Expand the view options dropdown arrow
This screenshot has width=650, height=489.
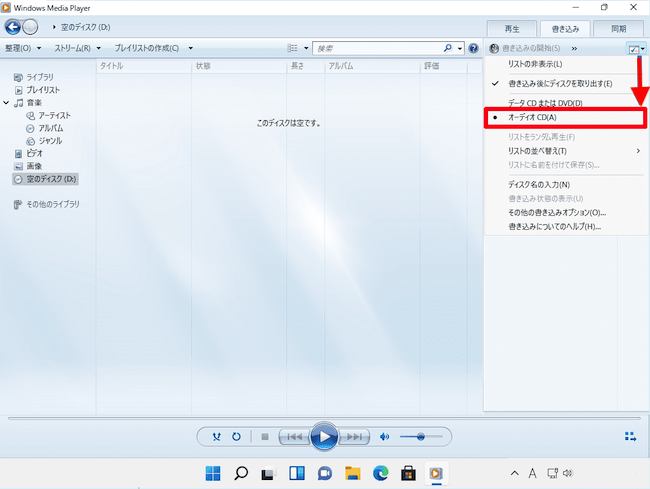pos(306,48)
